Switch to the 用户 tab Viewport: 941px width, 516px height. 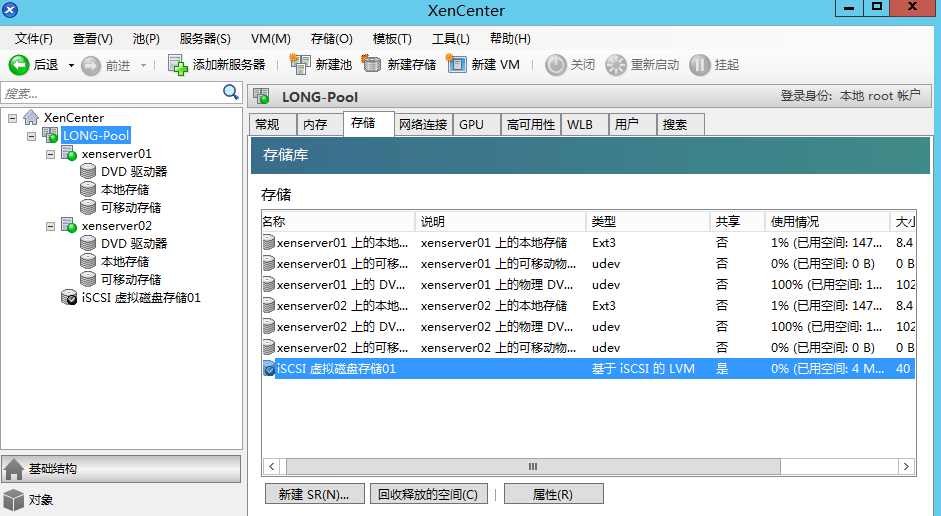(633, 125)
